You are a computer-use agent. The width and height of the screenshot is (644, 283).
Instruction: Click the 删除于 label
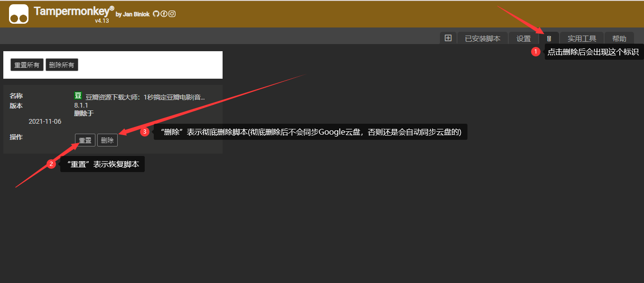point(84,113)
